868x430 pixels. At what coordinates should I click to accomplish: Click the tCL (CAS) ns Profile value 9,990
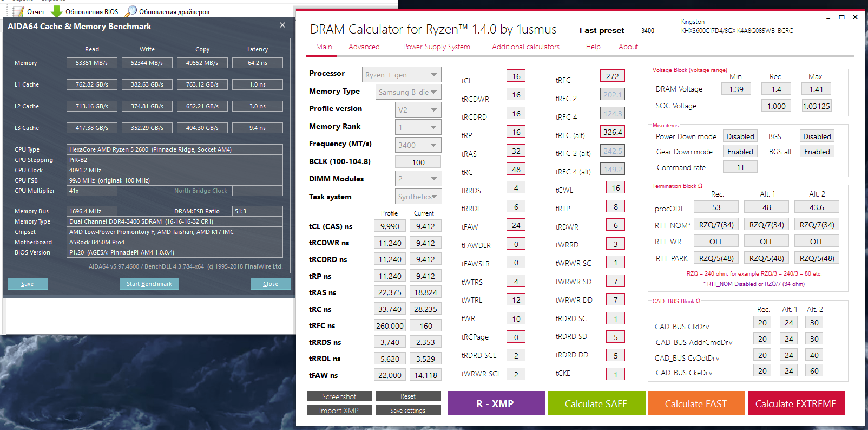point(390,226)
